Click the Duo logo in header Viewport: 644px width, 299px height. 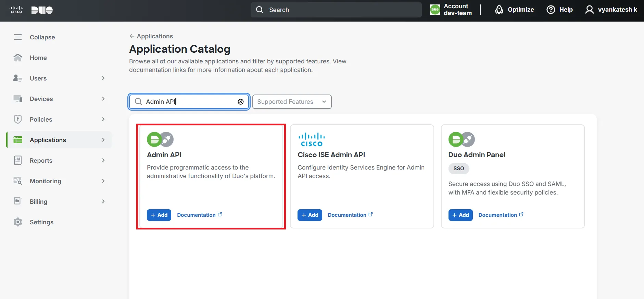point(42,10)
